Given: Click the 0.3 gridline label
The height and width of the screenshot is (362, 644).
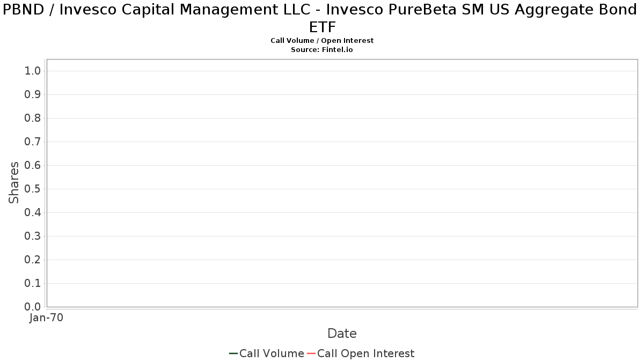Looking at the screenshot, I should pos(33,237).
